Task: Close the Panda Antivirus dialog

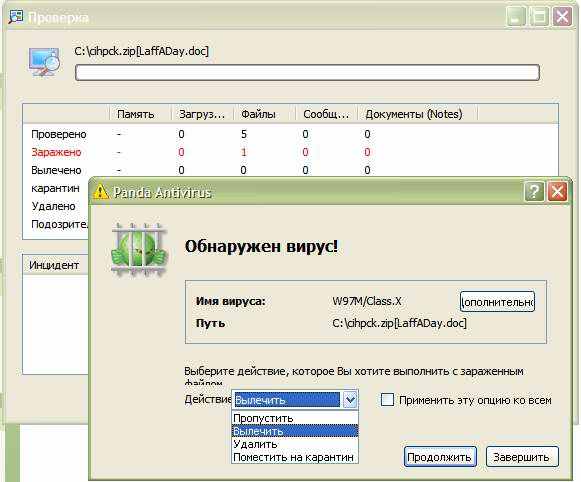Action: click(557, 192)
